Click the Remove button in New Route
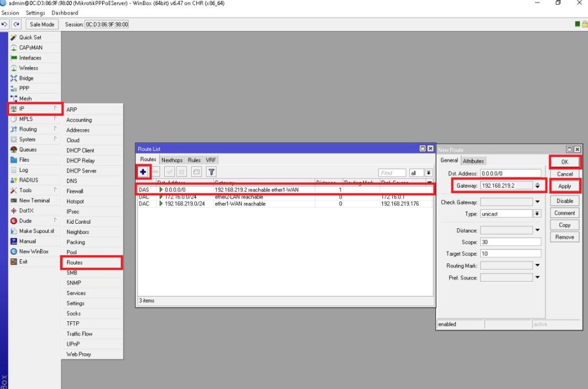This screenshot has width=588, height=389. pos(565,237)
